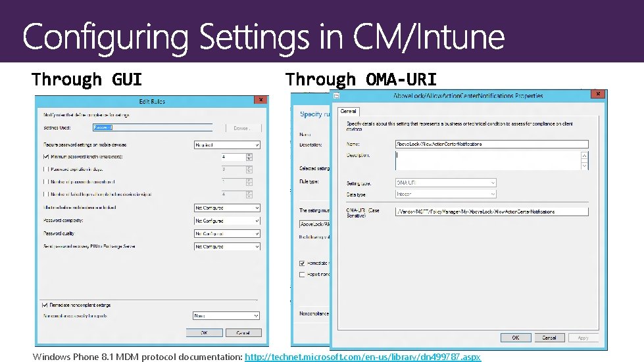
Task: Click Cancel in the Edit Rules dialog
Action: point(243,332)
